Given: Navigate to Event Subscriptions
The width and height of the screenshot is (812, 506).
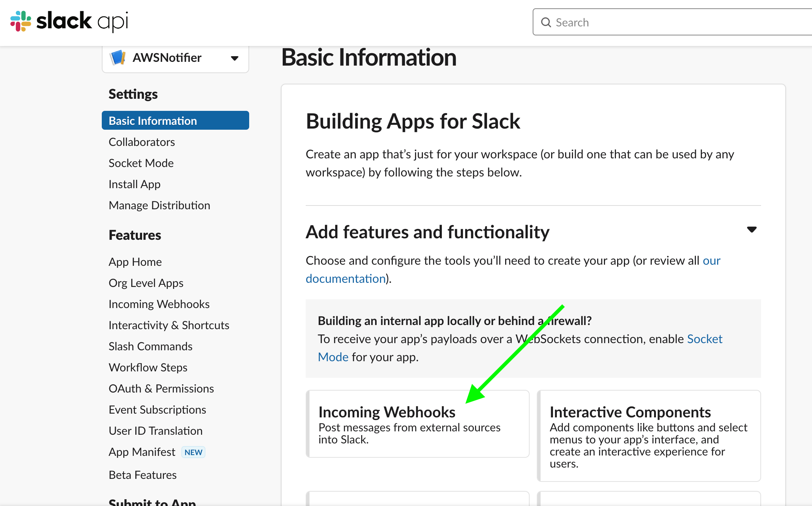Looking at the screenshot, I should tap(157, 409).
